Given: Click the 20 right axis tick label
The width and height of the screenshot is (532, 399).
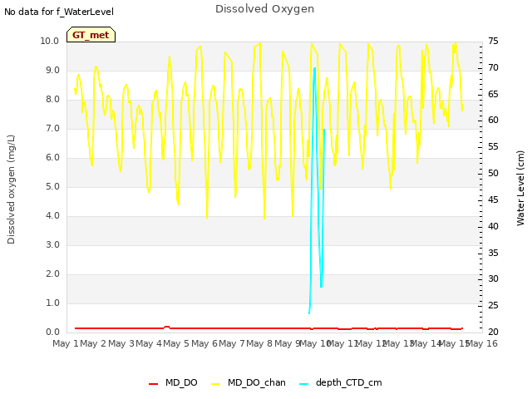Looking at the screenshot, I should click(493, 332).
